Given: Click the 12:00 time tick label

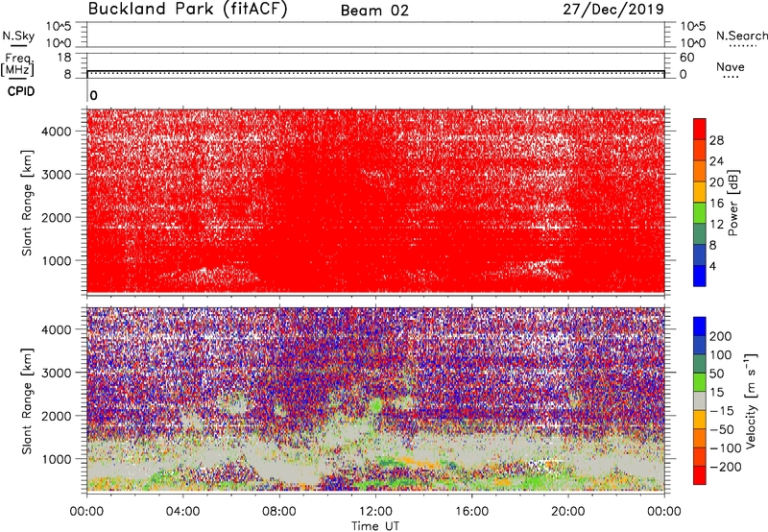Looking at the screenshot, I should tap(375, 512).
